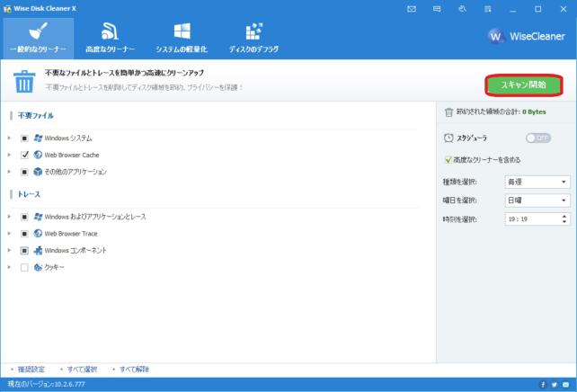Check the クッキー checkbox
The height and width of the screenshot is (392, 577).
24,267
